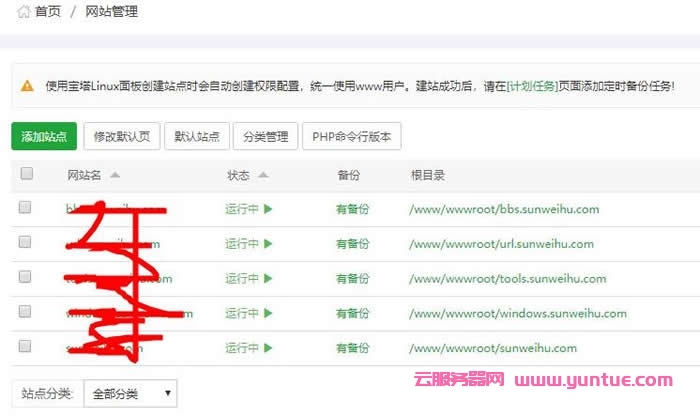Viewport: 700px width, 416px height.
Task: Click 网站管理 breadcrumb item
Action: [112, 13]
